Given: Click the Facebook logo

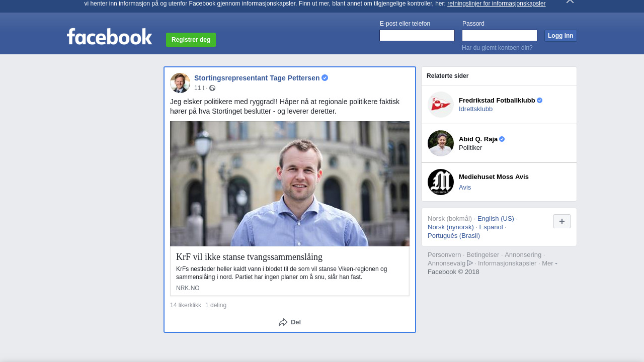Looking at the screenshot, I should (x=109, y=37).
